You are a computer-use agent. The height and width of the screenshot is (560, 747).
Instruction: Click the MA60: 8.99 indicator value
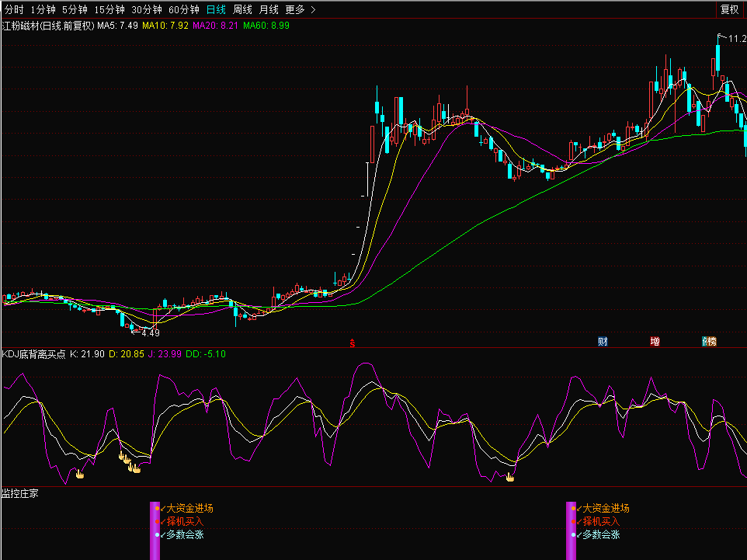click(266, 26)
